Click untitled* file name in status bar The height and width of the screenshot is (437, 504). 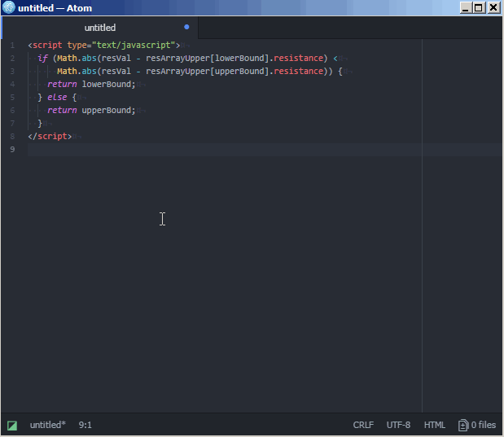coord(47,425)
